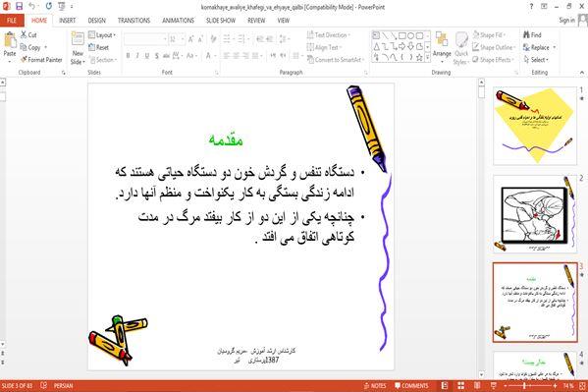Screen dimensions: 588x392
Task: Open Text Direction dropdown
Action: pyautogui.click(x=328, y=35)
